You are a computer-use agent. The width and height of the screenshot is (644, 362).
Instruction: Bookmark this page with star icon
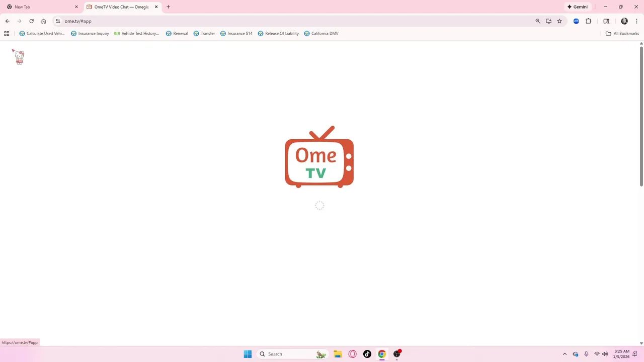pos(559,21)
